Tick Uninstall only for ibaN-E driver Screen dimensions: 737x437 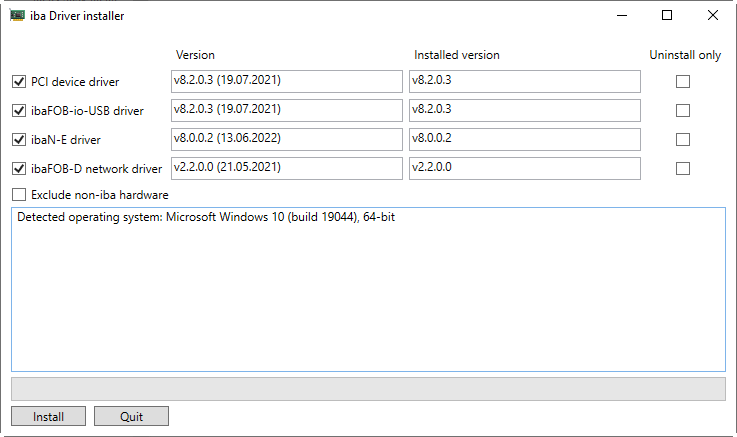683,140
